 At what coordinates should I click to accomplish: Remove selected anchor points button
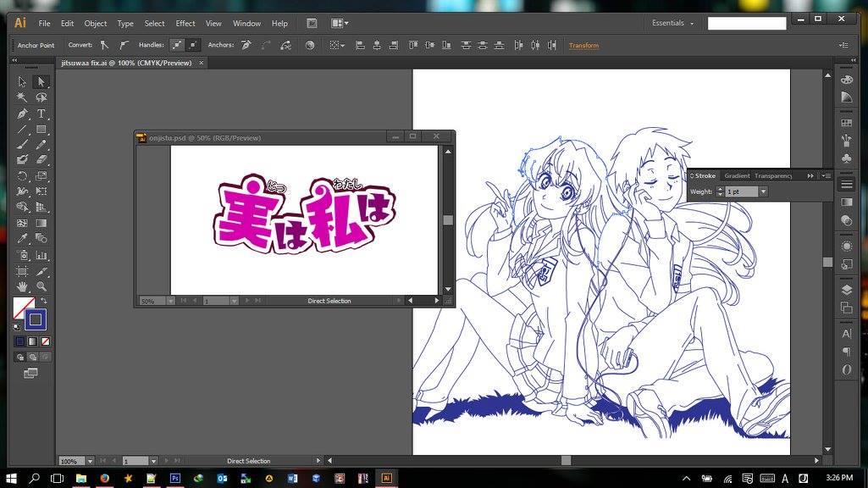246,45
